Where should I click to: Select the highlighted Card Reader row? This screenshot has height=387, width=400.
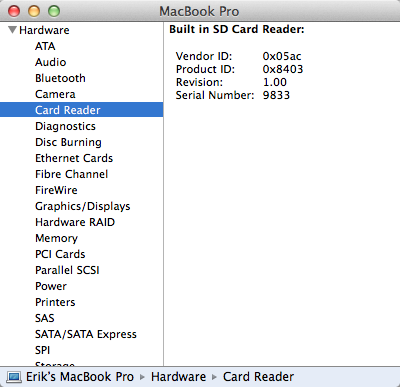coord(81,110)
